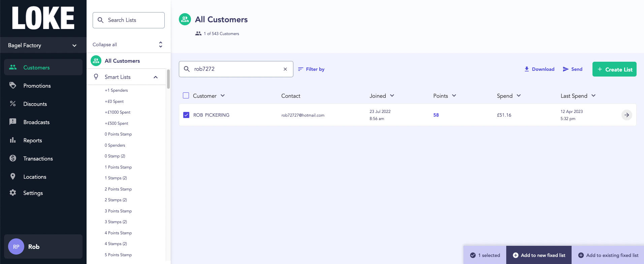The width and height of the screenshot is (644, 264).
Task: Select the 0 Points Stamp list
Action: tap(118, 134)
